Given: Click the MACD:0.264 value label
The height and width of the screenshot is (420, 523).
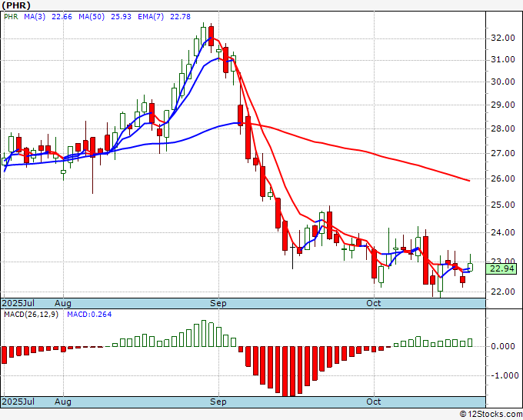Looking at the screenshot, I should click(x=89, y=315).
